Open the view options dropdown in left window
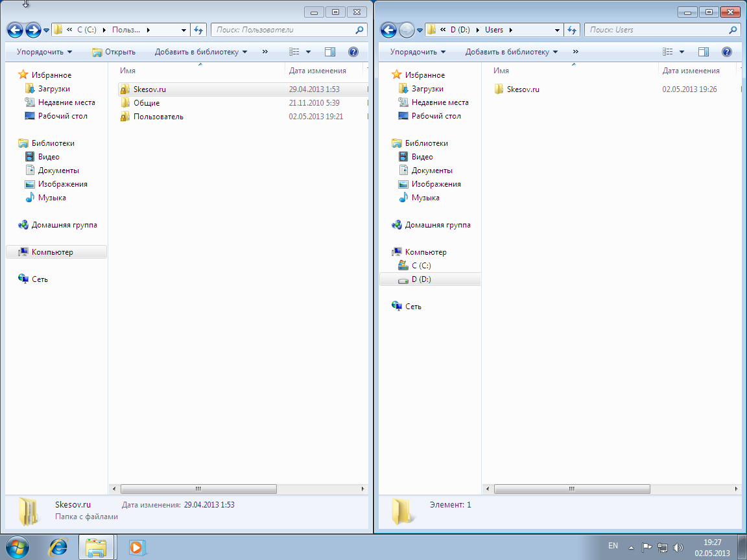Screen dimensions: 747x560 click(x=308, y=52)
